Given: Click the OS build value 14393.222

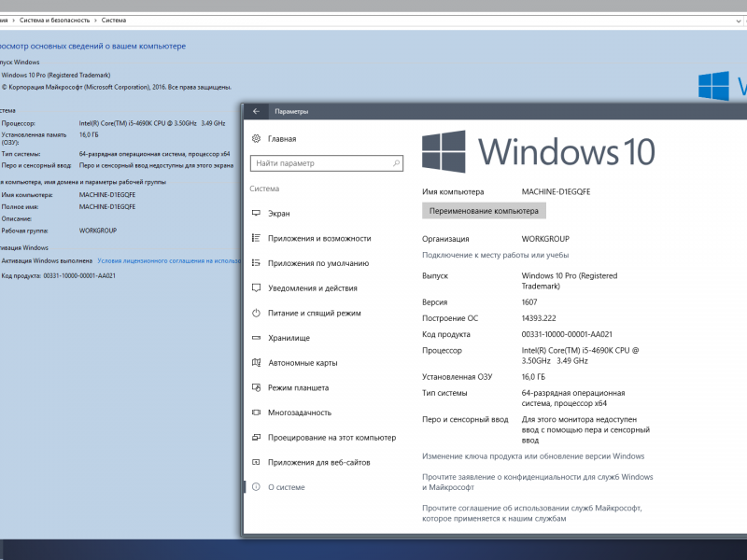Looking at the screenshot, I should pos(539,318).
